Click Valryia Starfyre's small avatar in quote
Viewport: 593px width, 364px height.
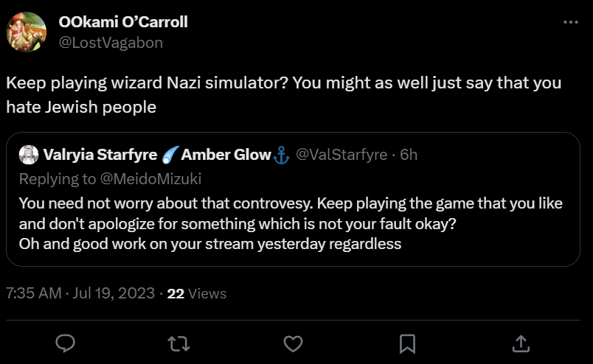pos(28,155)
